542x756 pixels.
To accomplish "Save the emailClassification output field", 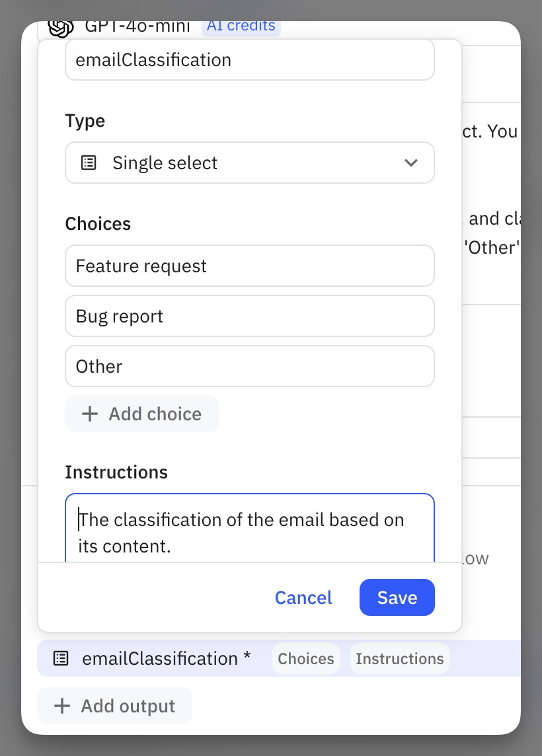I will point(397,597).
